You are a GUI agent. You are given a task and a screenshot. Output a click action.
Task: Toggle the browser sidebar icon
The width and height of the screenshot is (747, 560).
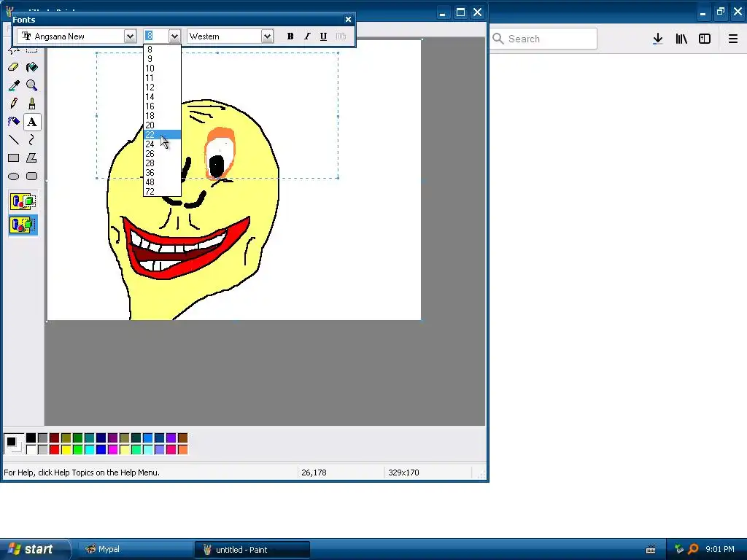705,39
